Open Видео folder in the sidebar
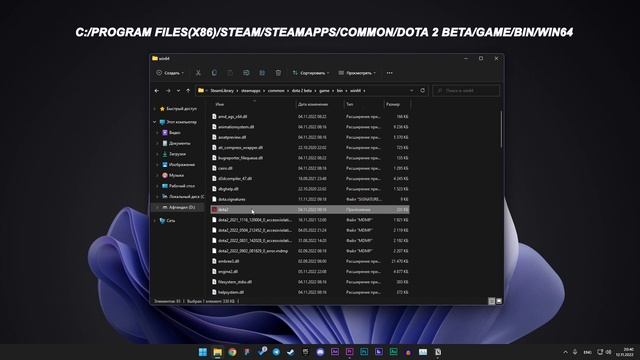 [172, 133]
